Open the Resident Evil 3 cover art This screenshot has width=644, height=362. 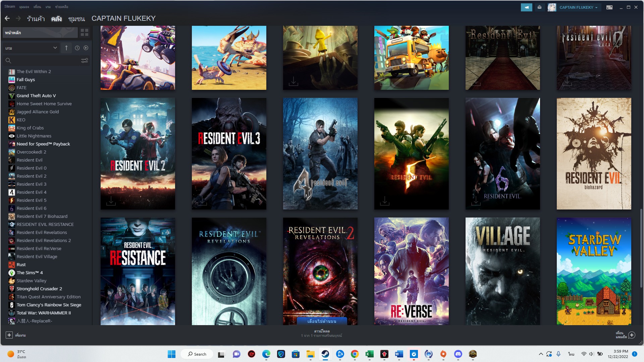coord(229,154)
